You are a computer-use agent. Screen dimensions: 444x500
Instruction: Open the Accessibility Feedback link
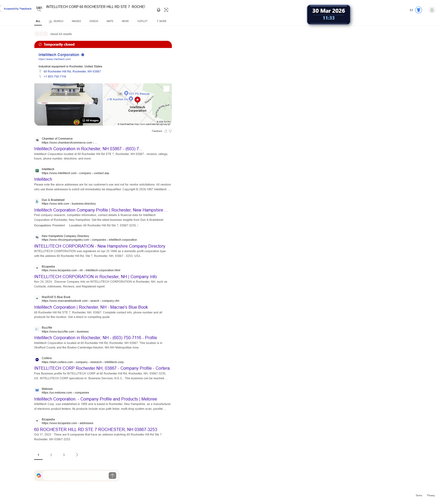pos(18,9)
